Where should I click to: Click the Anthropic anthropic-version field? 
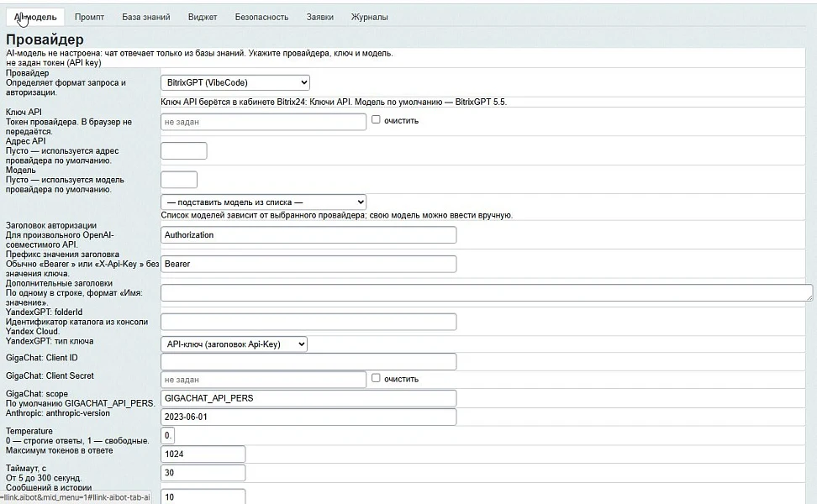(x=308, y=417)
